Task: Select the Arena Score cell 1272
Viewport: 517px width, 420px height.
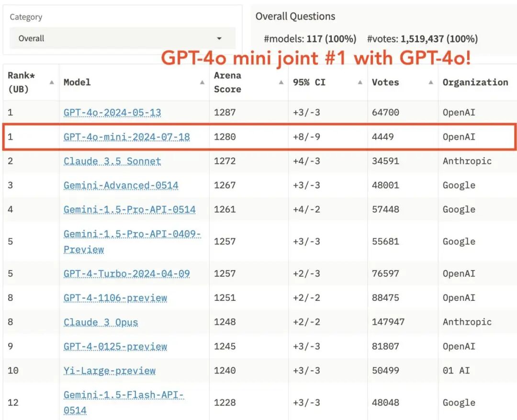Action: point(225,161)
